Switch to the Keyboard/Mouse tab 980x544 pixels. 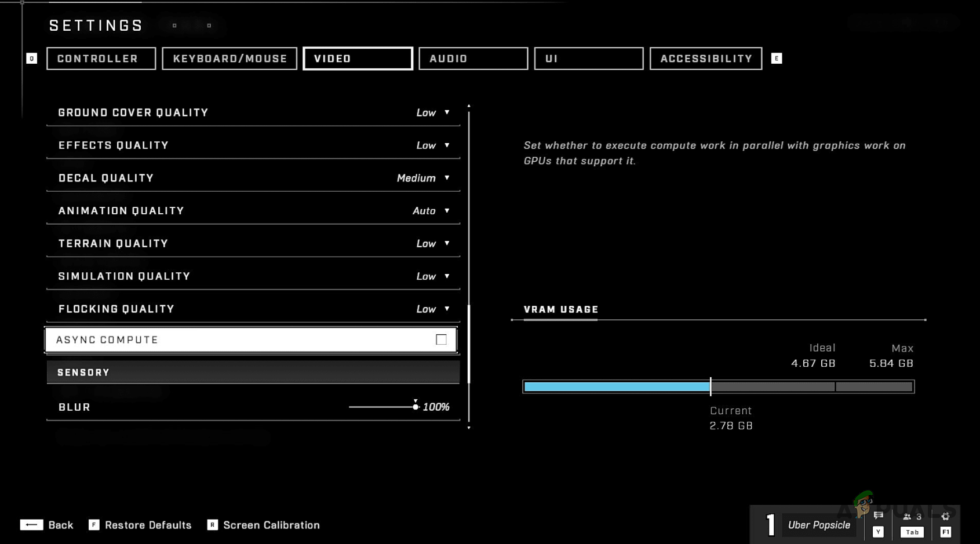tap(229, 59)
